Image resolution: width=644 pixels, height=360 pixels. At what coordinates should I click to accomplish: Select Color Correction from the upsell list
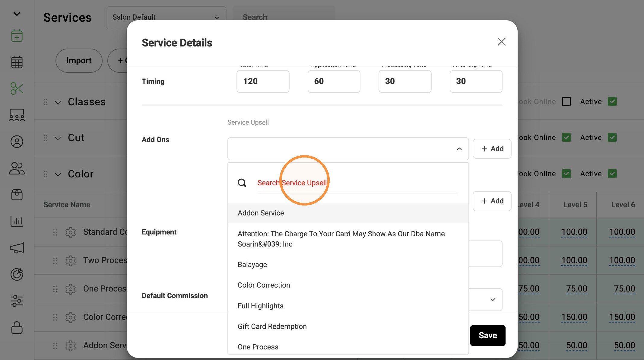point(348,285)
